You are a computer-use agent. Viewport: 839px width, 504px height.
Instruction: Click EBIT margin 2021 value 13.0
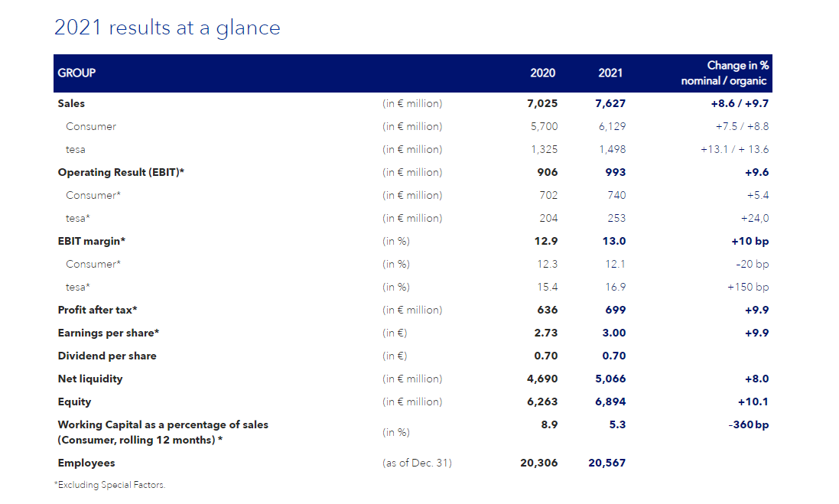coord(613,242)
